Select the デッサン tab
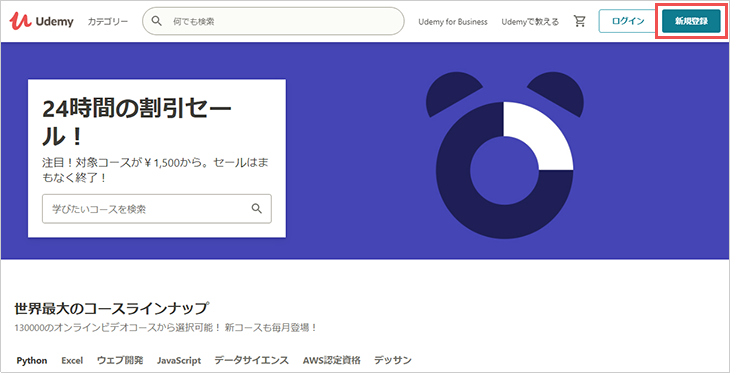The image size is (730, 373). 393,360
